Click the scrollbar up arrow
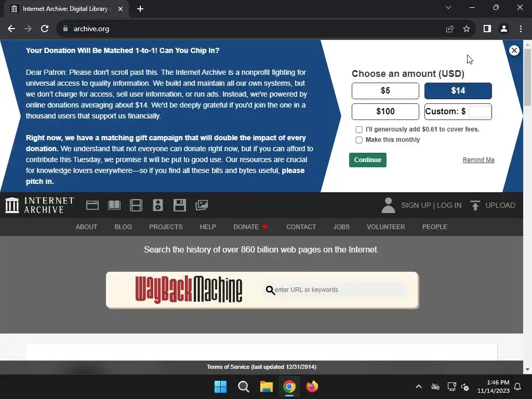This screenshot has height=399, width=532. 527,45
